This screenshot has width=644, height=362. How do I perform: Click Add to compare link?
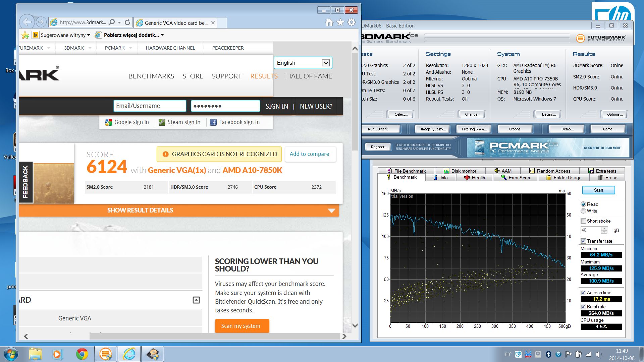tap(309, 154)
